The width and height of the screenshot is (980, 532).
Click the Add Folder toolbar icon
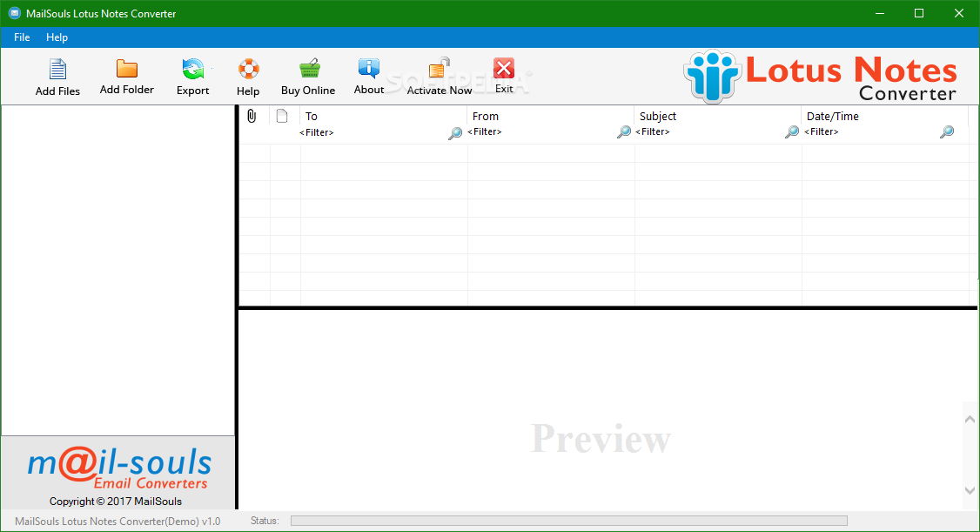tap(127, 68)
